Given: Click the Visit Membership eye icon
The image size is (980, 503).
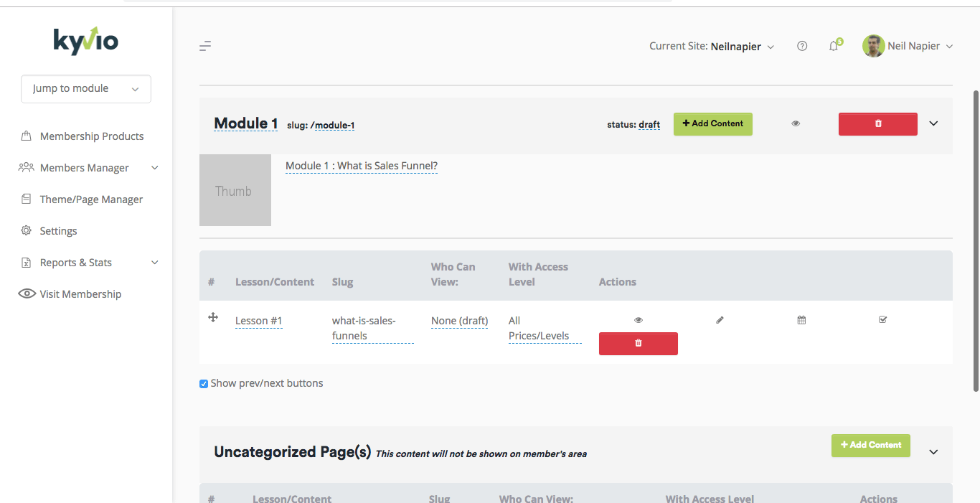Looking at the screenshot, I should [27, 293].
